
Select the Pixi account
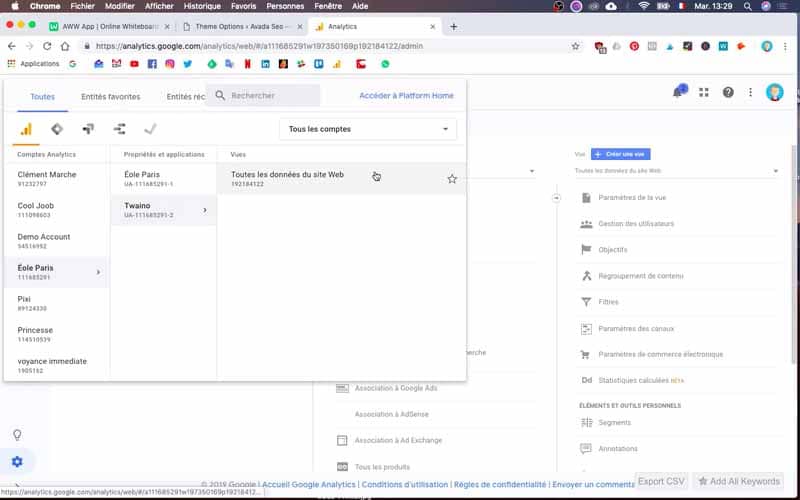coord(57,303)
